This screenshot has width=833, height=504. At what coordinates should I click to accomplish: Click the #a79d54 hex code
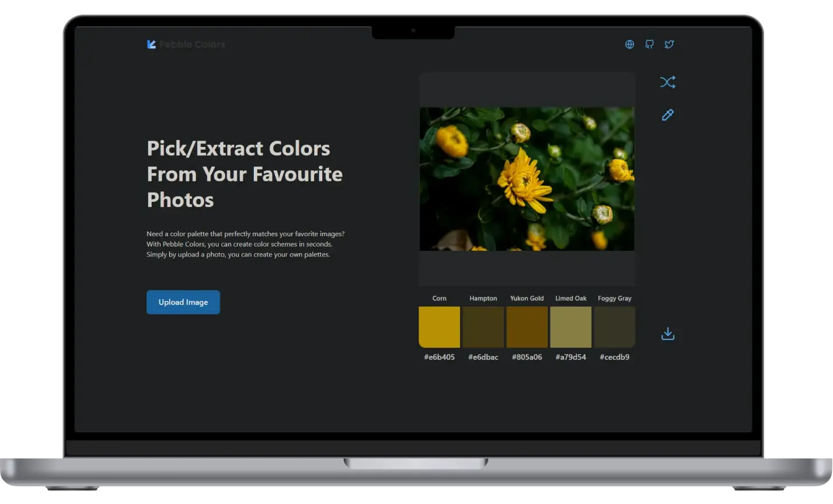[570, 357]
